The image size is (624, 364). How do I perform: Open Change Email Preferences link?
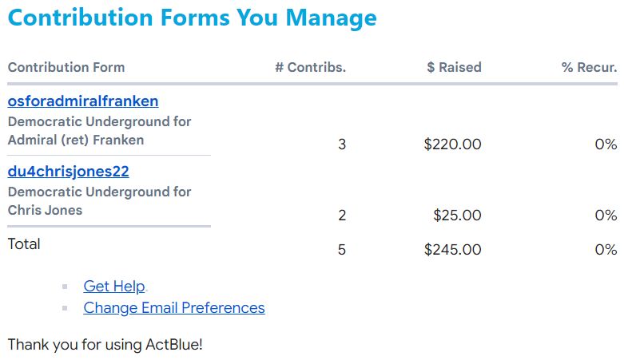(173, 307)
